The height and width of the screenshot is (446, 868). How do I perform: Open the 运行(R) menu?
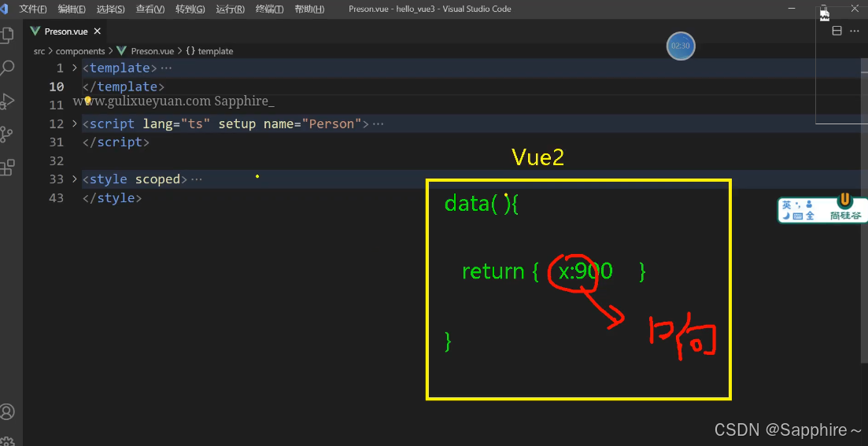(231, 9)
